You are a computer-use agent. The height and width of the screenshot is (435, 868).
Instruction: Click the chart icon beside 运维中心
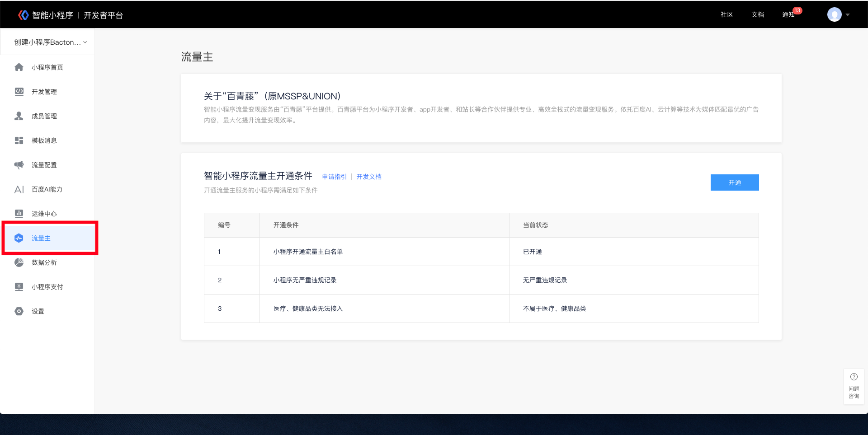coord(19,214)
